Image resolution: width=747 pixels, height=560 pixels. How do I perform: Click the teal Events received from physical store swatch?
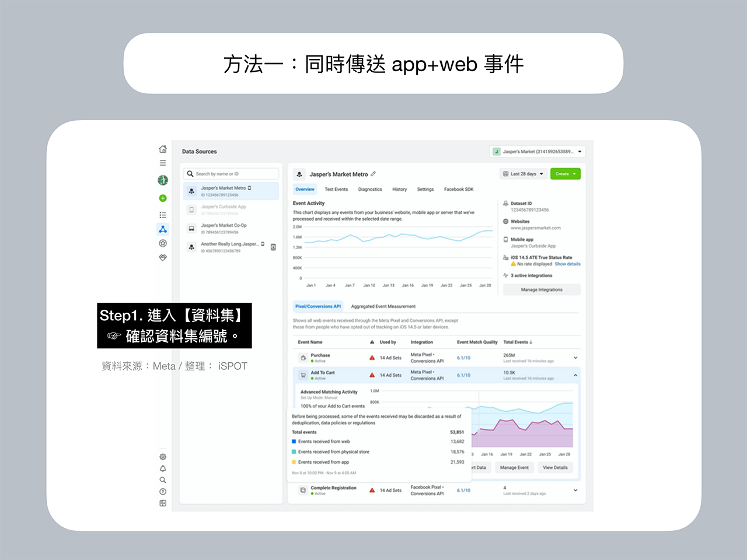click(x=294, y=452)
